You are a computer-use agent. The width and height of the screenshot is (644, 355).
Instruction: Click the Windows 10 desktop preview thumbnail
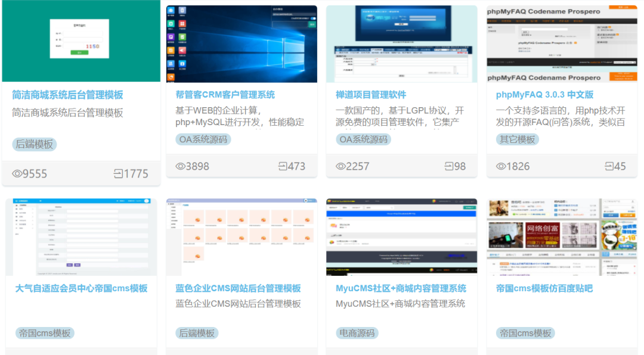click(241, 41)
